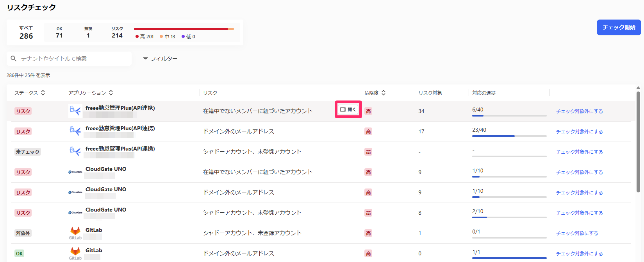
Task: Click チェック対象外にする link in 未チェック row
Action: (580, 152)
